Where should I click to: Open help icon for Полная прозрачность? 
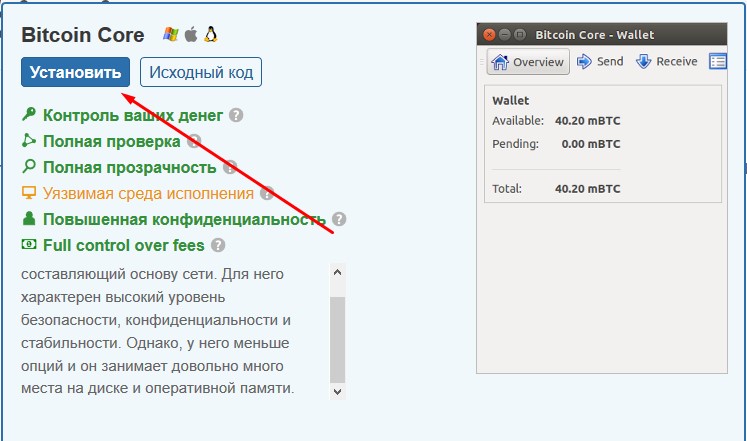click(230, 168)
